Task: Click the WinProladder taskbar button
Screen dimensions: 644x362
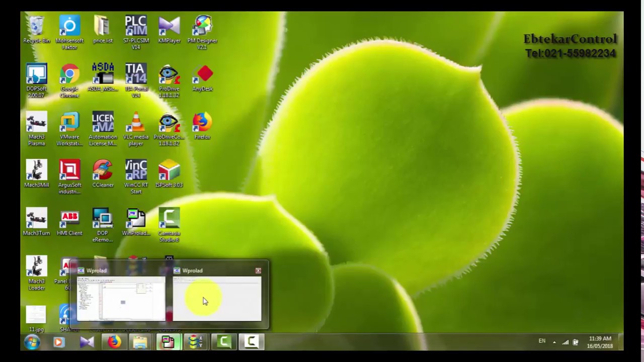Action: point(168,342)
